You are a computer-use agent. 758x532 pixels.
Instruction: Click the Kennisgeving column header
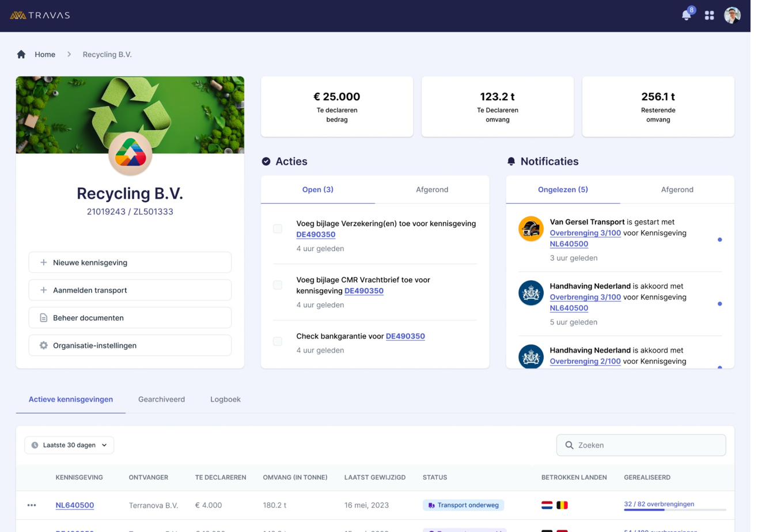coord(80,482)
